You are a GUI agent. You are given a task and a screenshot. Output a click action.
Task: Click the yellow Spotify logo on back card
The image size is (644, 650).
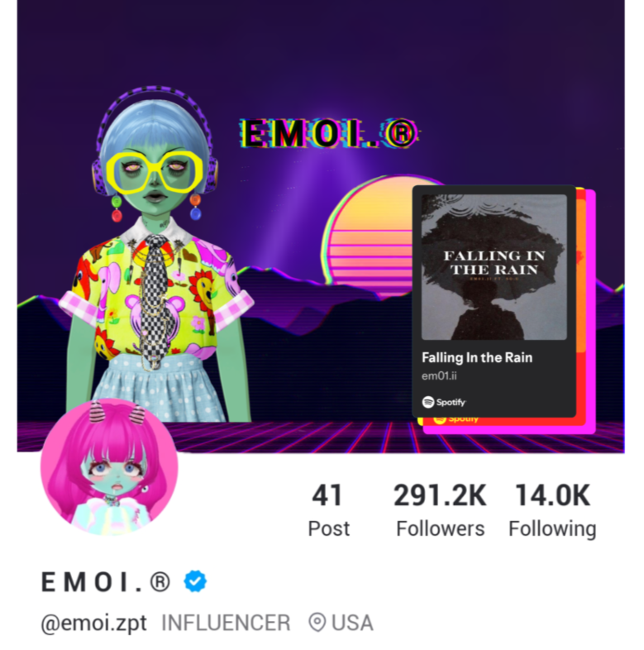456,420
